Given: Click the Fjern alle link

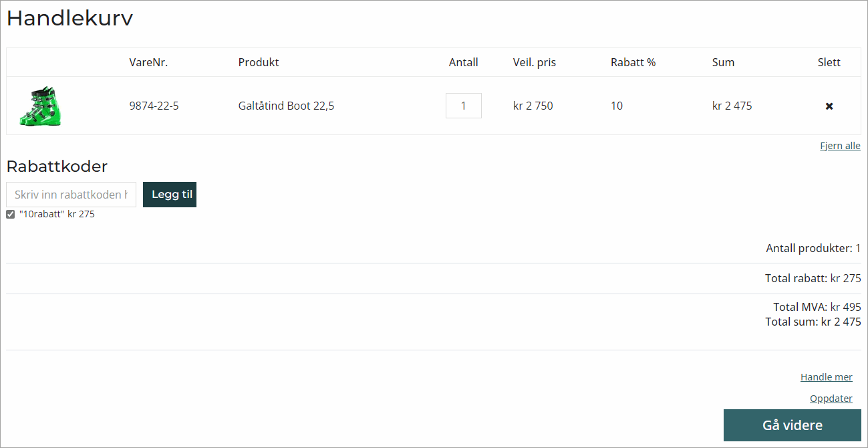Looking at the screenshot, I should [840, 146].
